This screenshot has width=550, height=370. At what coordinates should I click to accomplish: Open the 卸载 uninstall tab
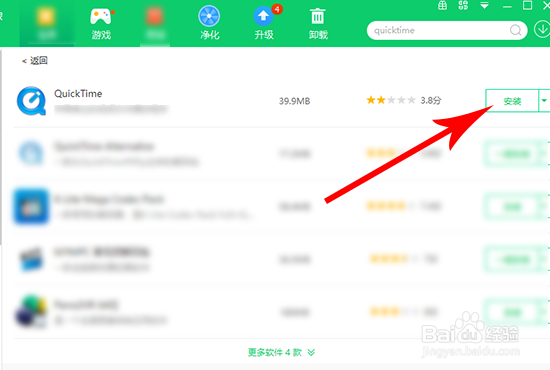click(318, 25)
